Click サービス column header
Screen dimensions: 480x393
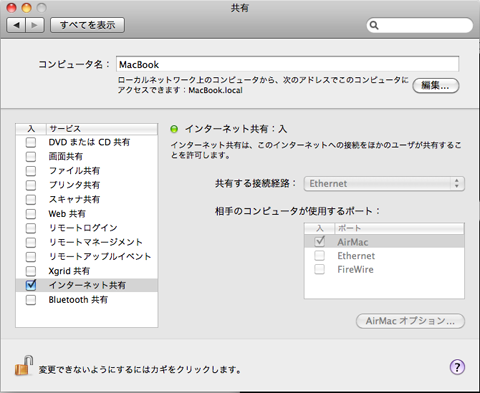point(102,129)
